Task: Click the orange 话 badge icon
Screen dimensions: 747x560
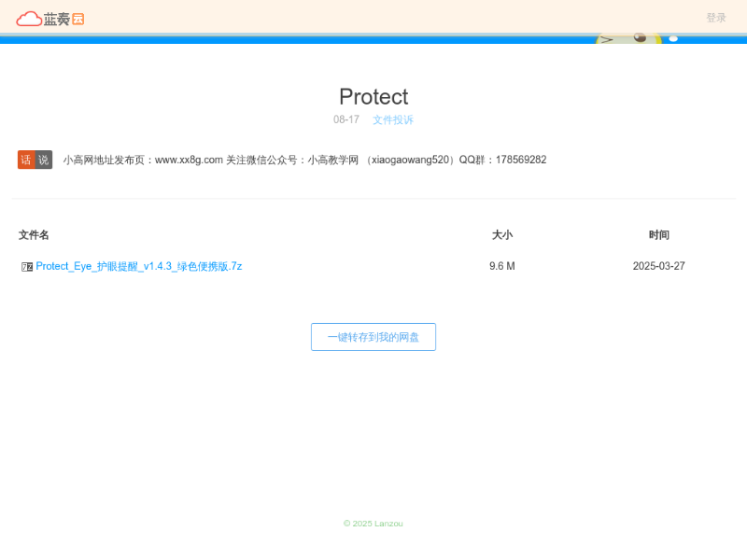Action: click(26, 160)
